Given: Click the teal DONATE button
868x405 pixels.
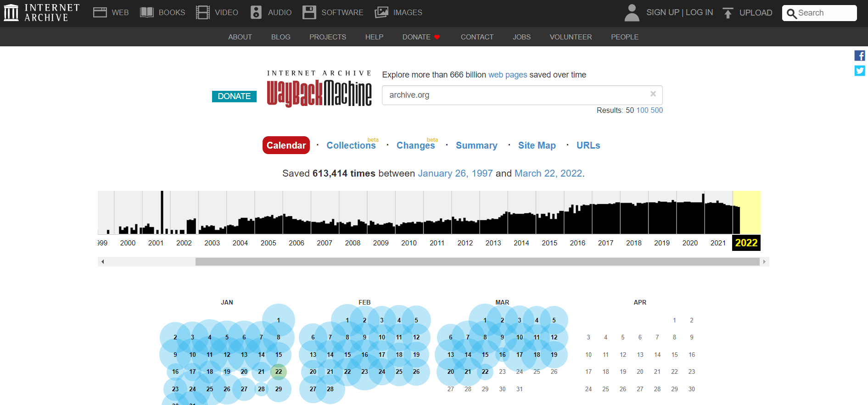Looking at the screenshot, I should click(234, 96).
